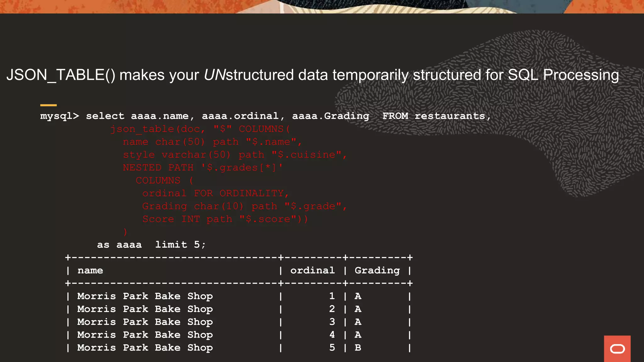Click the 'name' column header
The height and width of the screenshot is (362, 644).
pos(90,271)
